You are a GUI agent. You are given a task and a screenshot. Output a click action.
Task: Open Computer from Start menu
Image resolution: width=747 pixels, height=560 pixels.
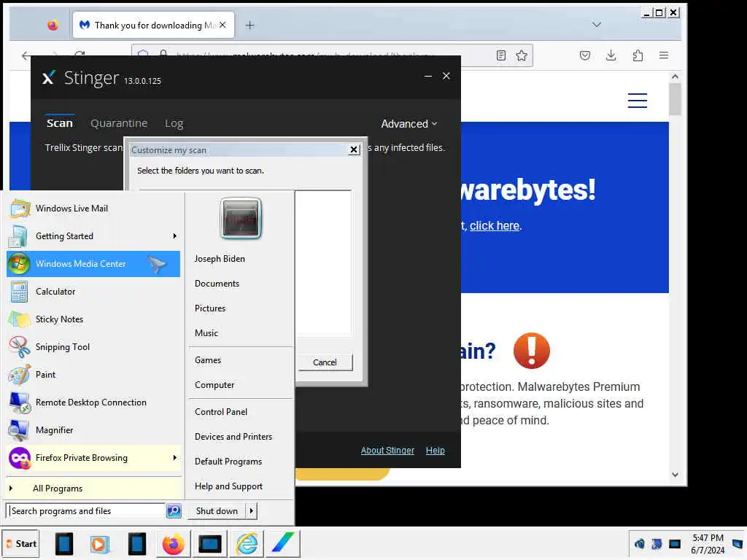pyautogui.click(x=214, y=385)
